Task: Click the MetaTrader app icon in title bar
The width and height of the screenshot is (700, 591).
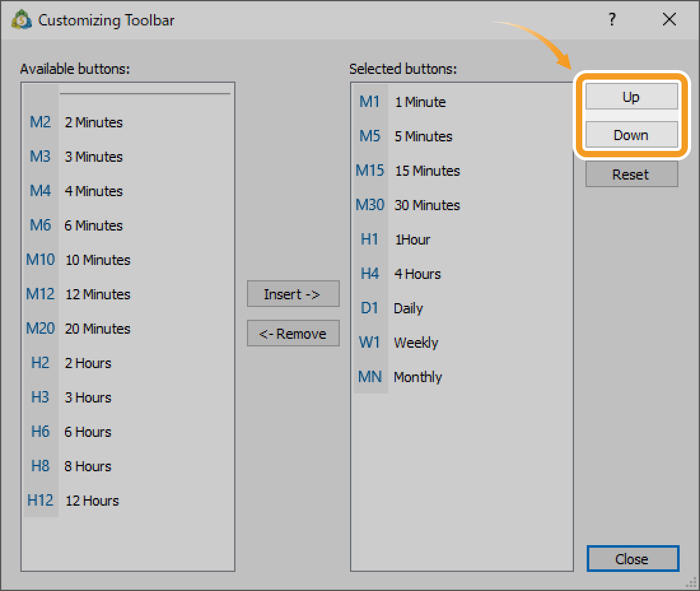Action: (x=22, y=20)
